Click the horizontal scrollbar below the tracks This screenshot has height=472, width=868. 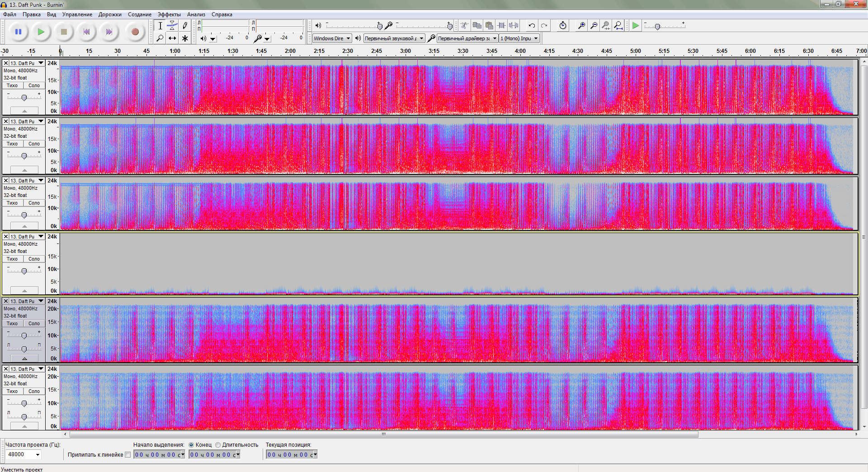pyautogui.click(x=384, y=435)
